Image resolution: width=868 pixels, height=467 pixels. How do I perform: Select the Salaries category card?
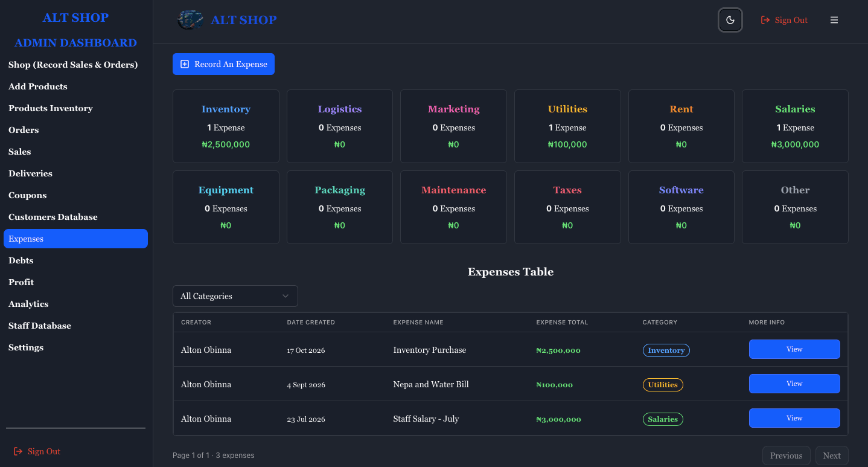[795, 126]
